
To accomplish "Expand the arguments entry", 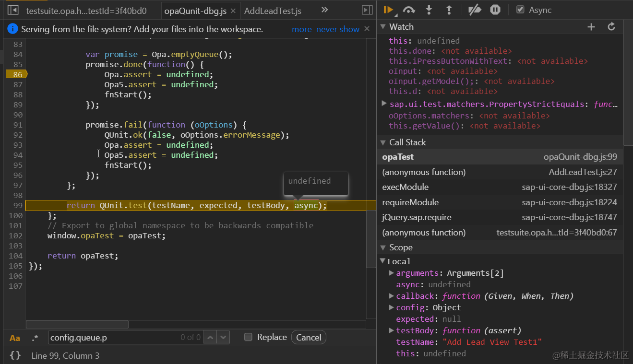I will pos(391,273).
